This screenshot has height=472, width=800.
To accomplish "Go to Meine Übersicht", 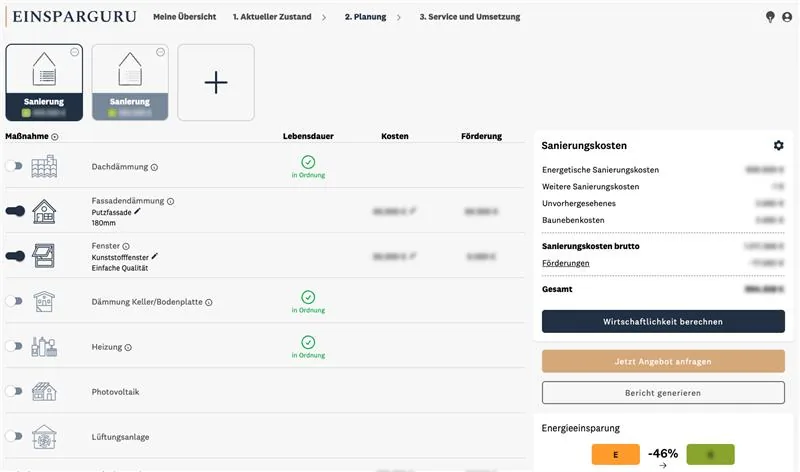I will (185, 17).
